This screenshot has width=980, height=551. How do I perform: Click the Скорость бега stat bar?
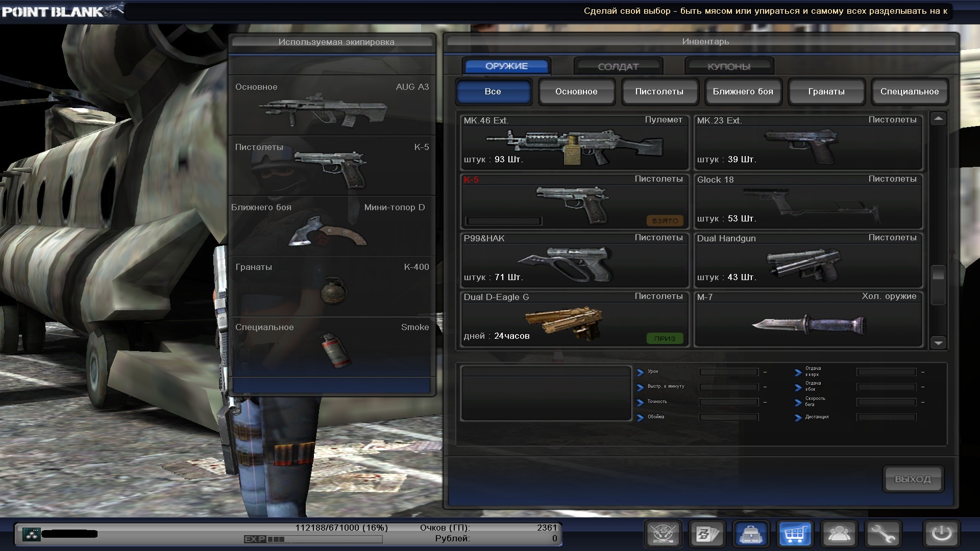pyautogui.click(x=886, y=402)
